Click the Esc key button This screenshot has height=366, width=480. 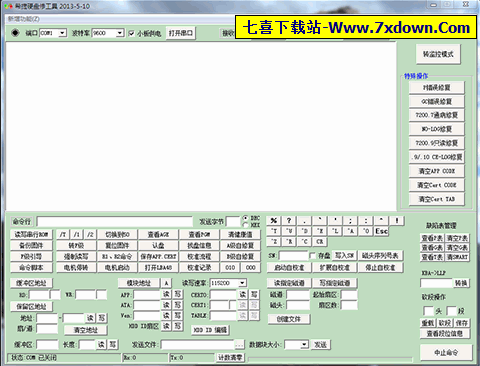381,231
